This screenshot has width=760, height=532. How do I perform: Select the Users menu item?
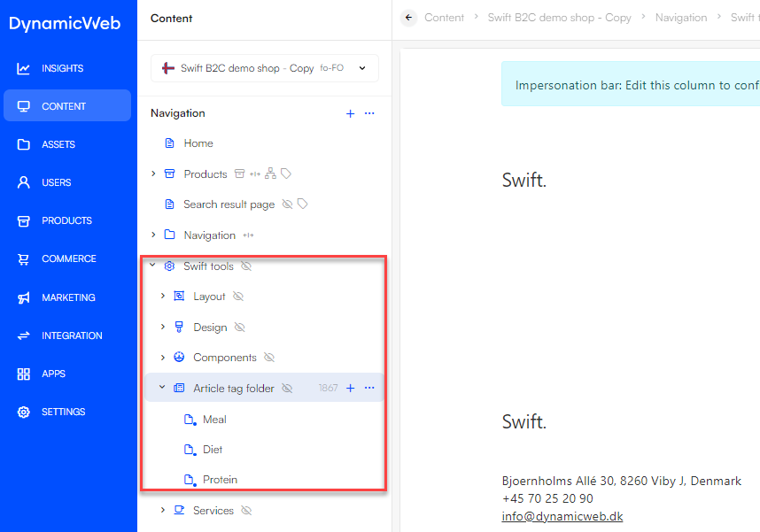[x=56, y=182]
